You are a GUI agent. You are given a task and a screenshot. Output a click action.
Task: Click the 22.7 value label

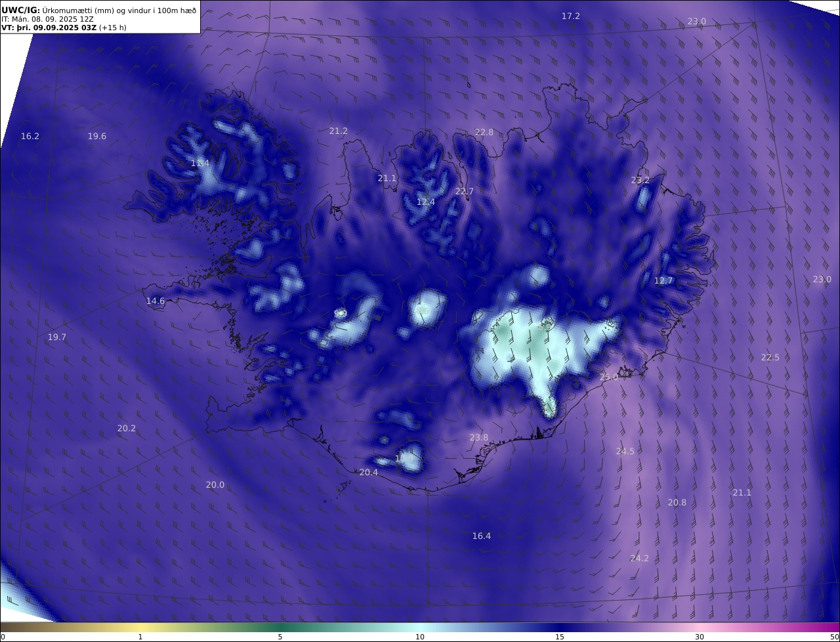465,191
